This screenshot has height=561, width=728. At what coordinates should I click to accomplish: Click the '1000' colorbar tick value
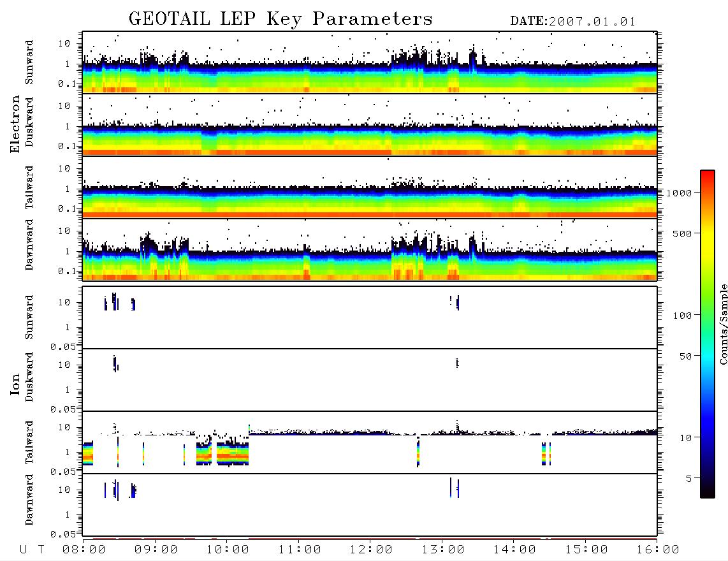coord(678,193)
